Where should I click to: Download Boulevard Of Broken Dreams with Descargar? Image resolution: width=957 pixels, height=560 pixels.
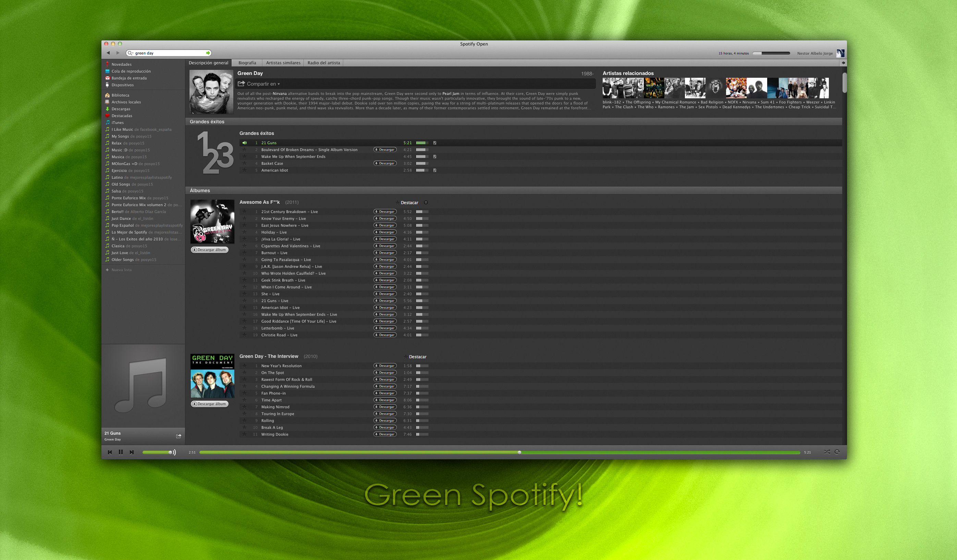coord(385,150)
